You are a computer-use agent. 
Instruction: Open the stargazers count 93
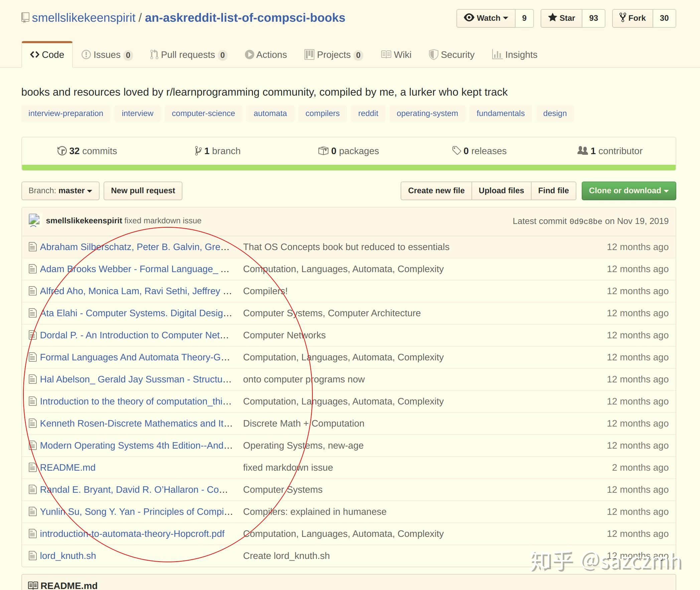tap(593, 18)
